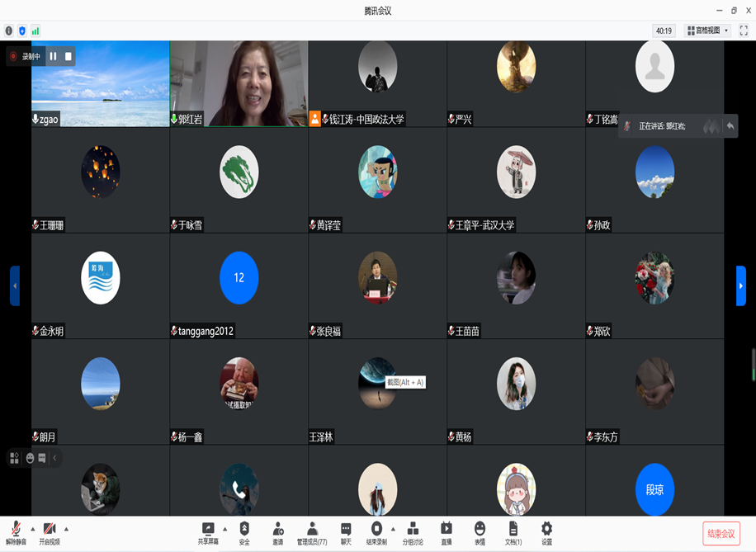The height and width of the screenshot is (552, 756).
Task: Turn on camera with 开启视频
Action: 50,532
